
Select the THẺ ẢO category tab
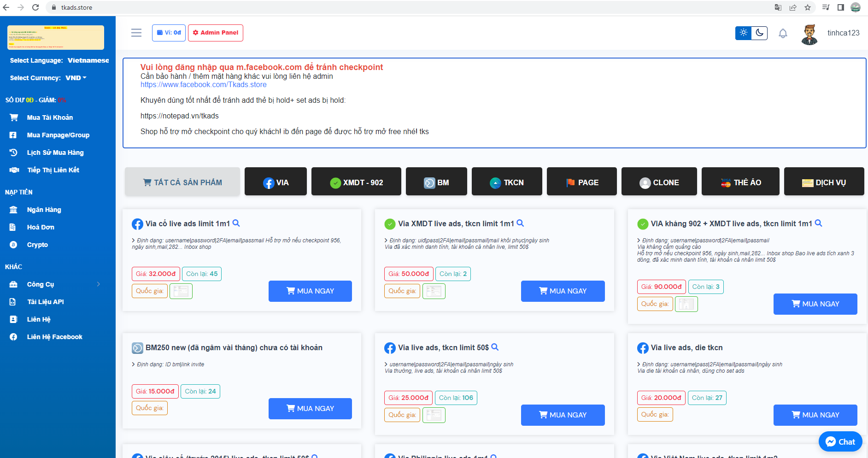coord(740,182)
